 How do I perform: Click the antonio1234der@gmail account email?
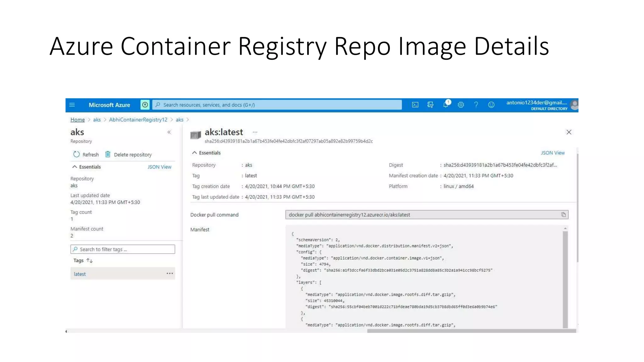(x=536, y=102)
